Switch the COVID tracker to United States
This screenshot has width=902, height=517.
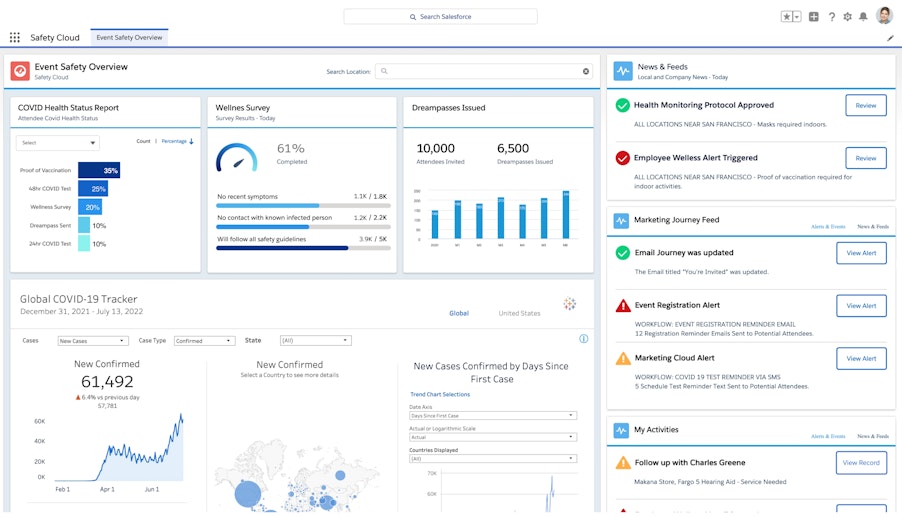click(519, 313)
